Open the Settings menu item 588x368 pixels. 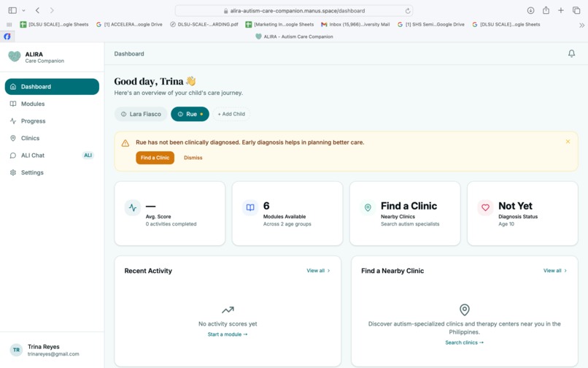click(x=52, y=173)
